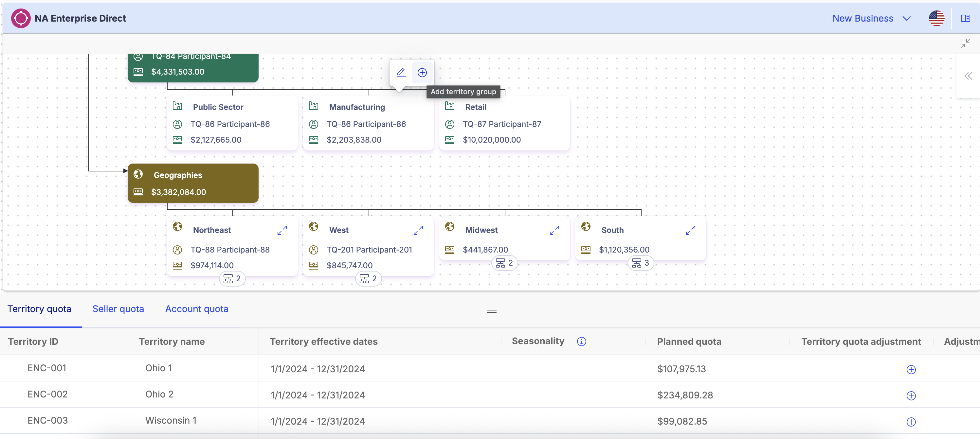This screenshot has height=439, width=980.
Task: Click the $234,809.28 planned quota value
Action: (685, 395)
